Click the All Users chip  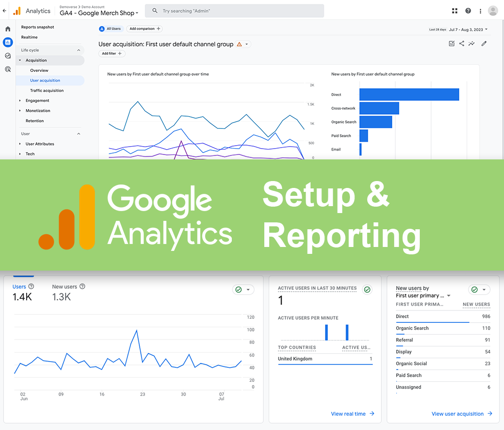click(111, 29)
